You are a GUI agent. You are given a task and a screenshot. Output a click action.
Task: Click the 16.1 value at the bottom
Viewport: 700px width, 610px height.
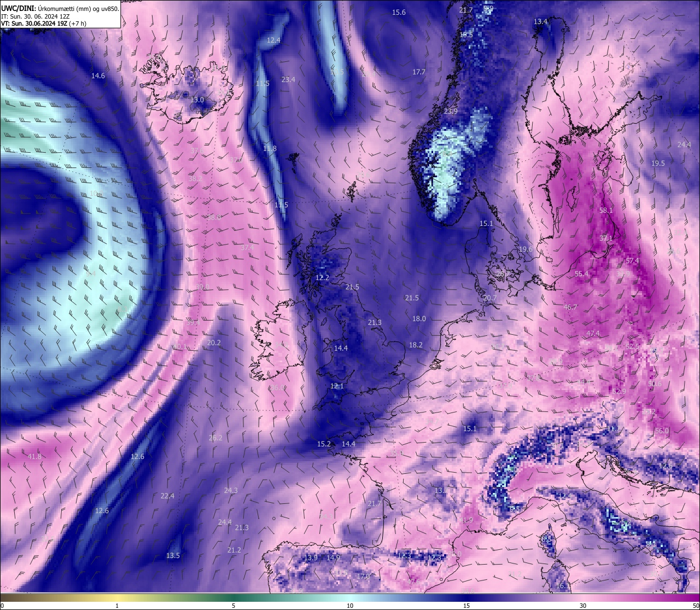point(562,586)
